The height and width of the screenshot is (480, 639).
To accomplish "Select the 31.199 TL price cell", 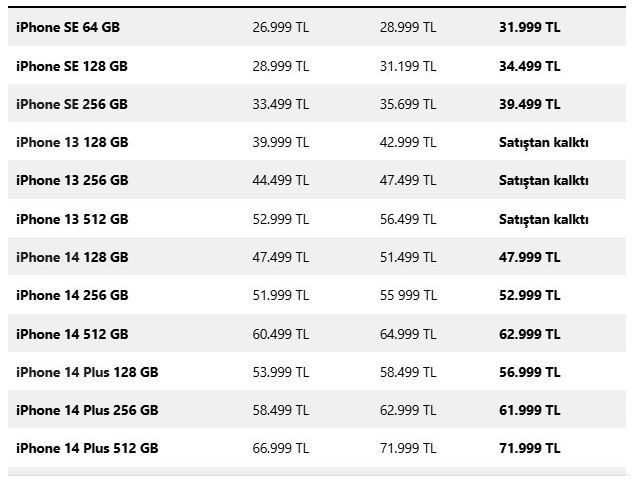I will click(408, 66).
